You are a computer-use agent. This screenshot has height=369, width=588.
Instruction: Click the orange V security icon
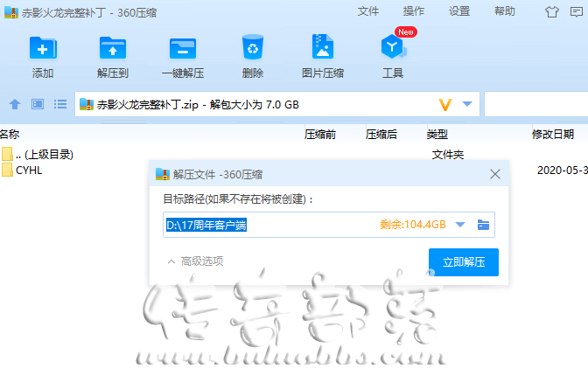click(x=445, y=105)
